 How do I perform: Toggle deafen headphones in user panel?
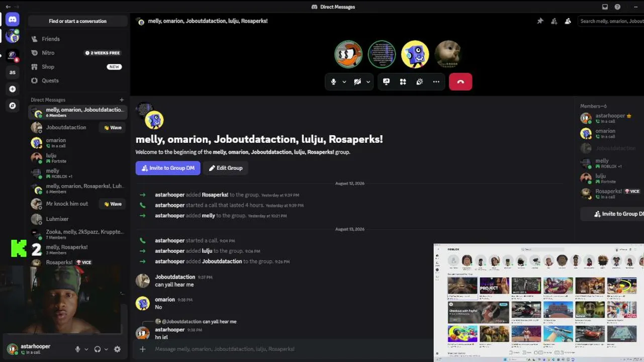[x=98, y=349]
